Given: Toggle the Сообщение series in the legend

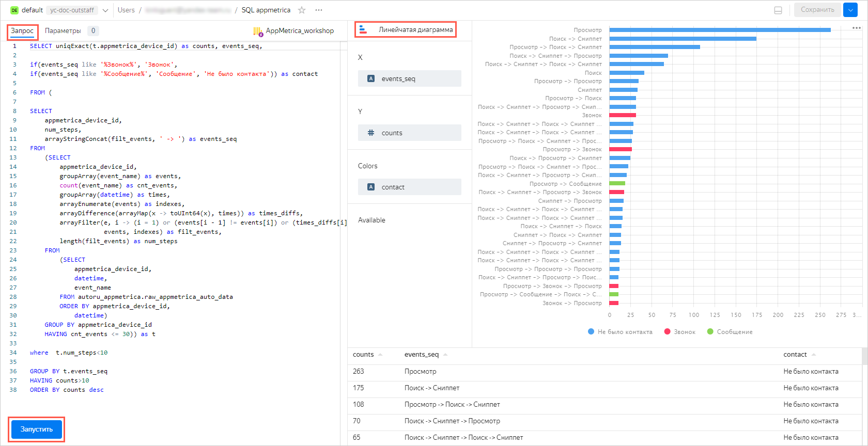Looking at the screenshot, I should (x=730, y=332).
